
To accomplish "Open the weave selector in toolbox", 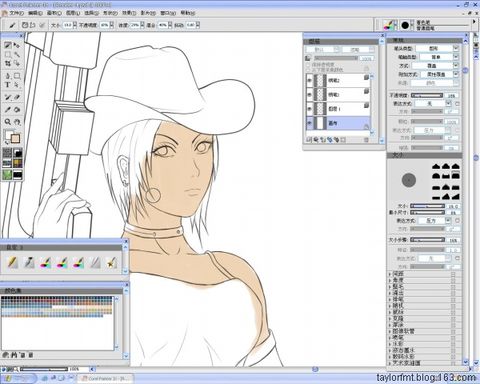I will coord(18,163).
